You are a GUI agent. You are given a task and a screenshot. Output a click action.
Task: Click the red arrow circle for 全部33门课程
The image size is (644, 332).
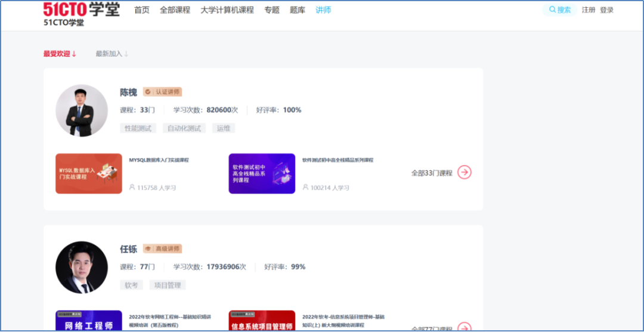(464, 173)
